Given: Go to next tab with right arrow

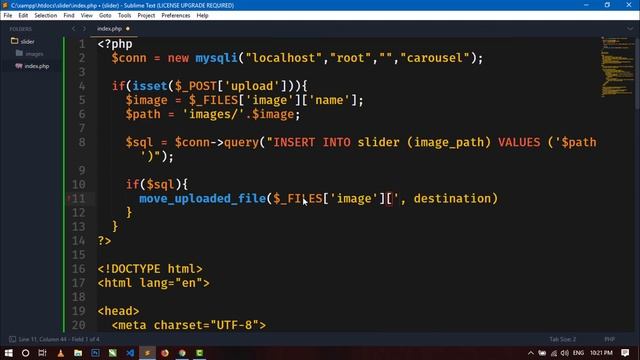Looking at the screenshot, I should (84, 29).
